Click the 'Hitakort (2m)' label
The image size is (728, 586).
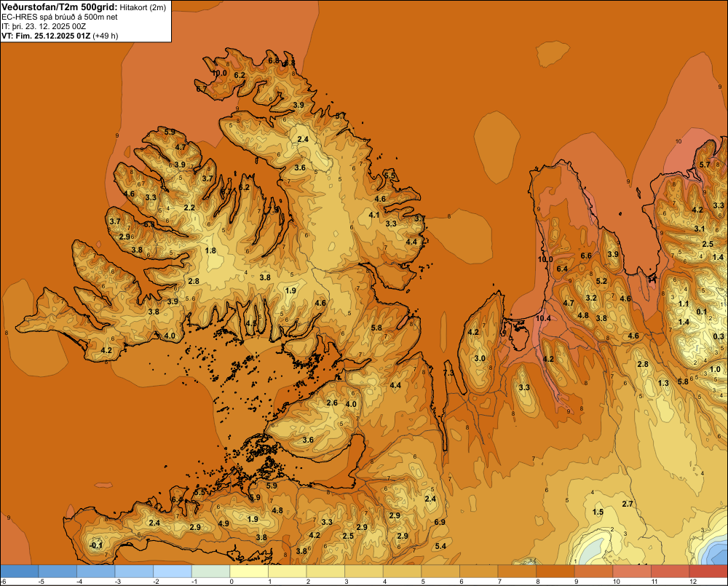tap(143, 7)
